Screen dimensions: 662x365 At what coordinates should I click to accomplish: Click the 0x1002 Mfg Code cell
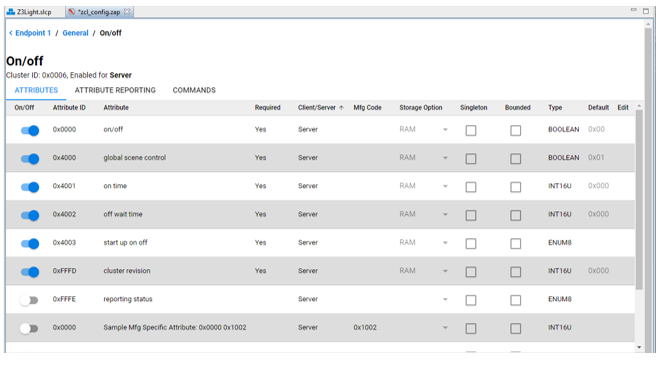(x=365, y=327)
